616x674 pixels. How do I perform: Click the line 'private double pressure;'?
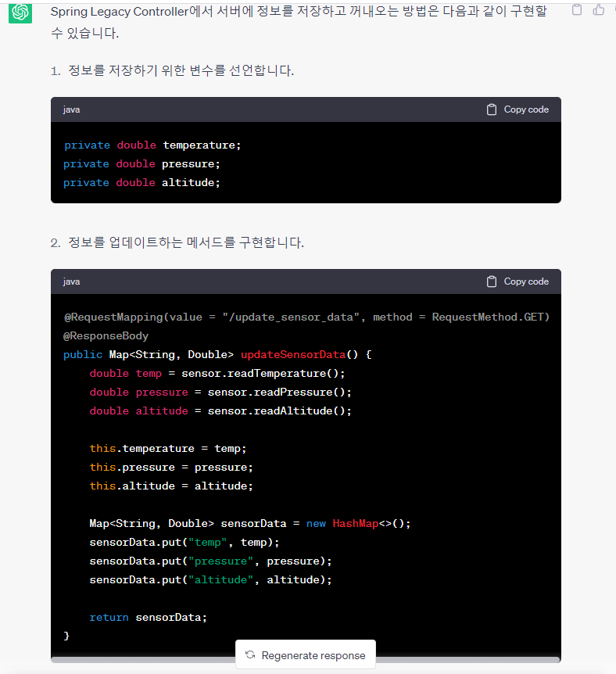[x=141, y=164]
